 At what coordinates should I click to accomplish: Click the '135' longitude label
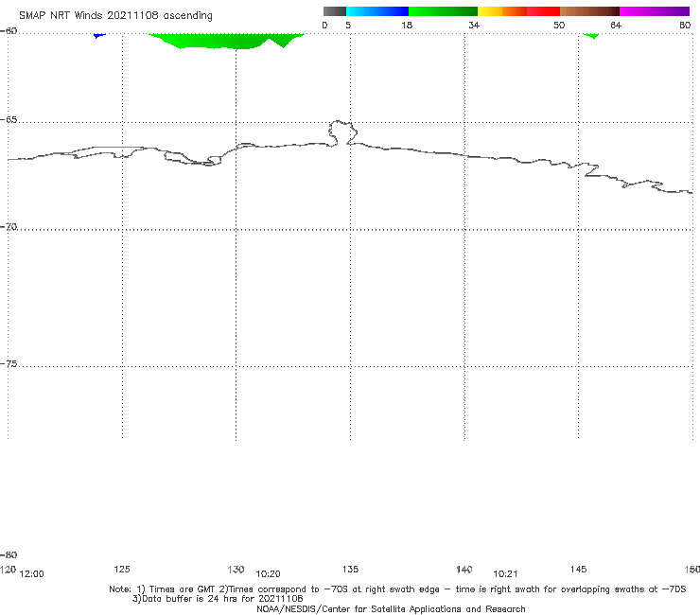click(x=350, y=569)
